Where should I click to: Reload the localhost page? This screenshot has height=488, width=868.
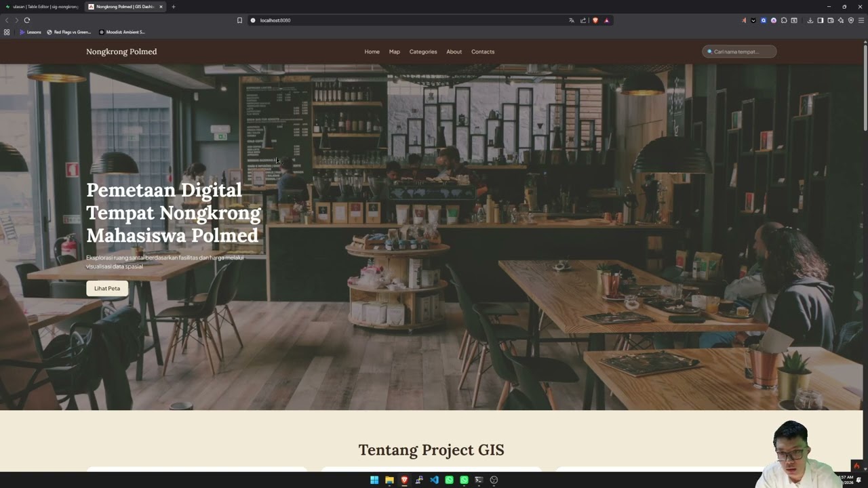coord(27,20)
